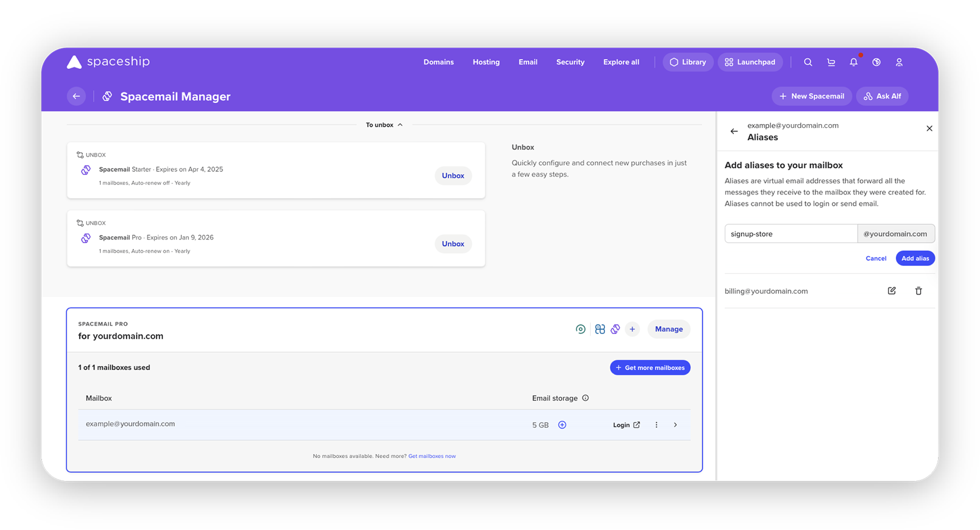Screen dimensions: 980x530
Task: Open the three-dot menu for example@yourdomain.com
Action: 656,425
